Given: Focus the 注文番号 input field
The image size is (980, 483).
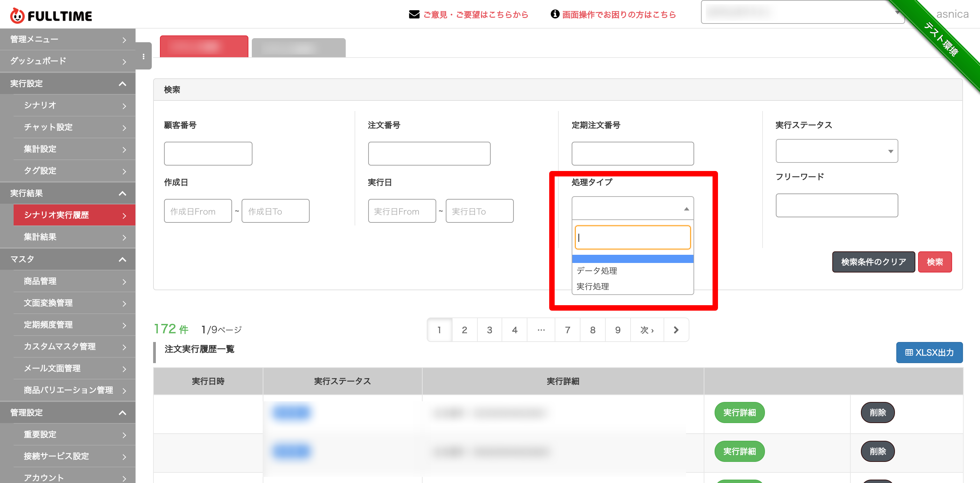Looking at the screenshot, I should click(x=429, y=154).
